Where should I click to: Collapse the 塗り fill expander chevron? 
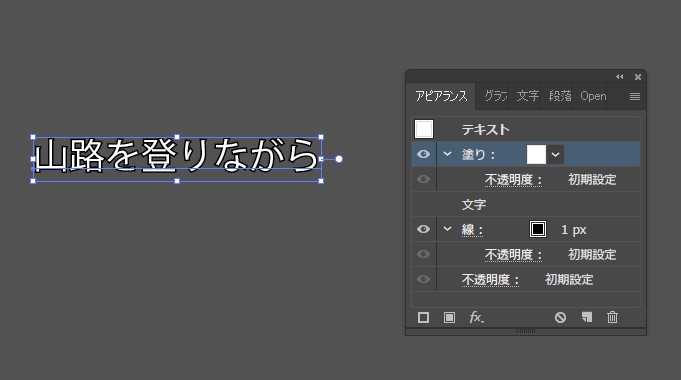click(x=447, y=154)
